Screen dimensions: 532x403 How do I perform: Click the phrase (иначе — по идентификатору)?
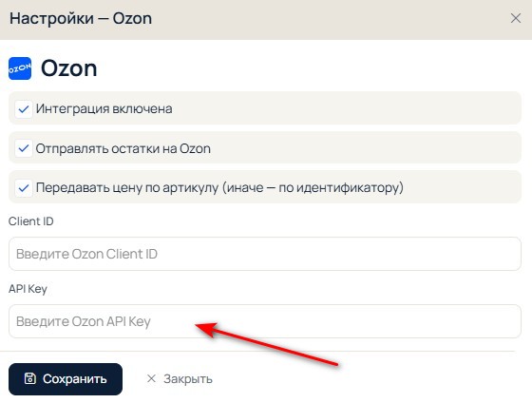pyautogui.click(x=313, y=188)
